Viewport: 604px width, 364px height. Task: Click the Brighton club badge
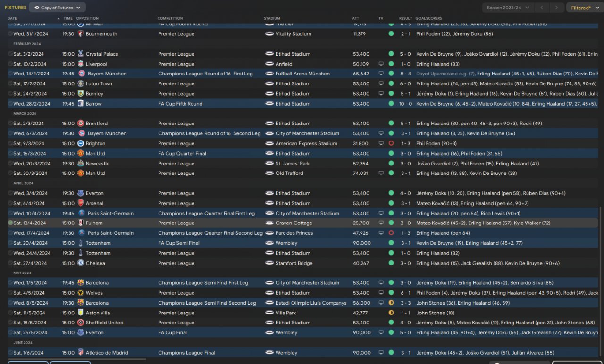[80, 143]
